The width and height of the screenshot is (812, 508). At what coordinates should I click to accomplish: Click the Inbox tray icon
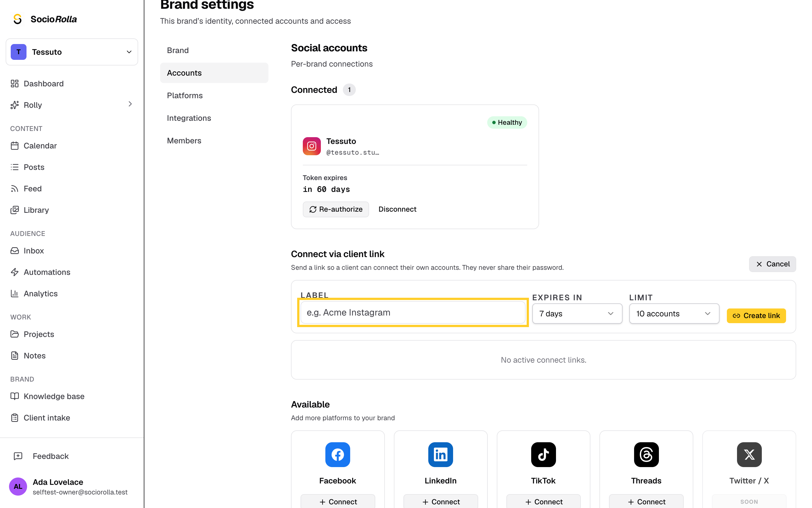[14, 251]
